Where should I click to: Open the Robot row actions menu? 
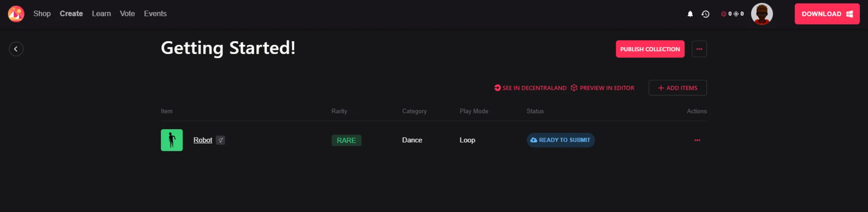point(697,140)
